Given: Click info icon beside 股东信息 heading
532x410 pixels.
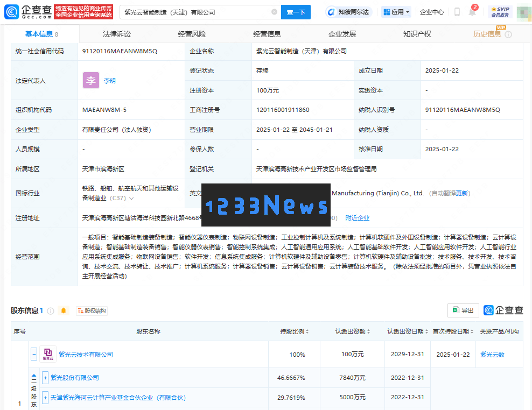Looking at the screenshot, I should [x=50, y=310].
